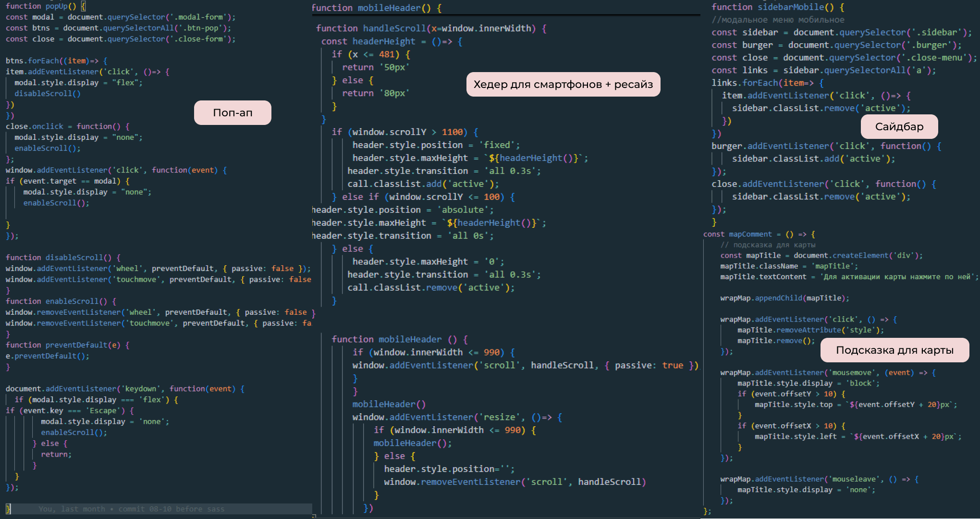Viewport: 980px width, 519px height.
Task: Click the line '} else if (window.scrollY <= 100) {'
Action: click(424, 197)
